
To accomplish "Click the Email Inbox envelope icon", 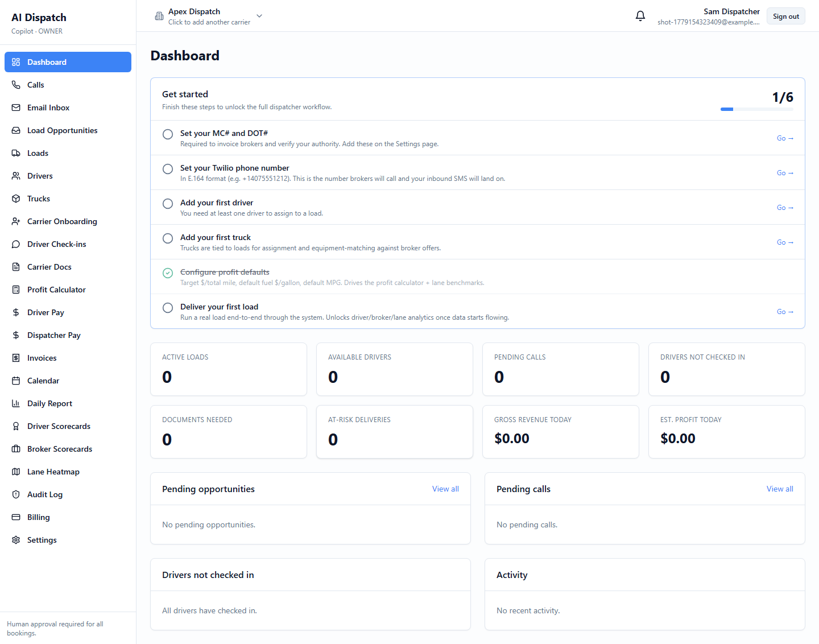I will 16,108.
